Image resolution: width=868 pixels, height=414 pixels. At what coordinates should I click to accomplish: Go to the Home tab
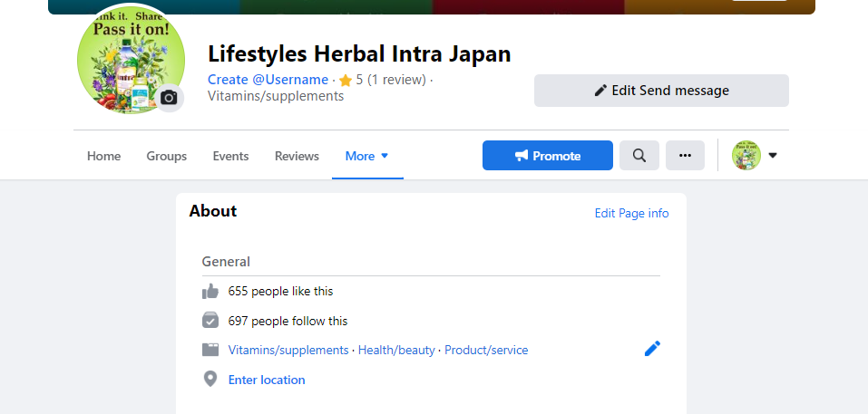click(x=104, y=156)
